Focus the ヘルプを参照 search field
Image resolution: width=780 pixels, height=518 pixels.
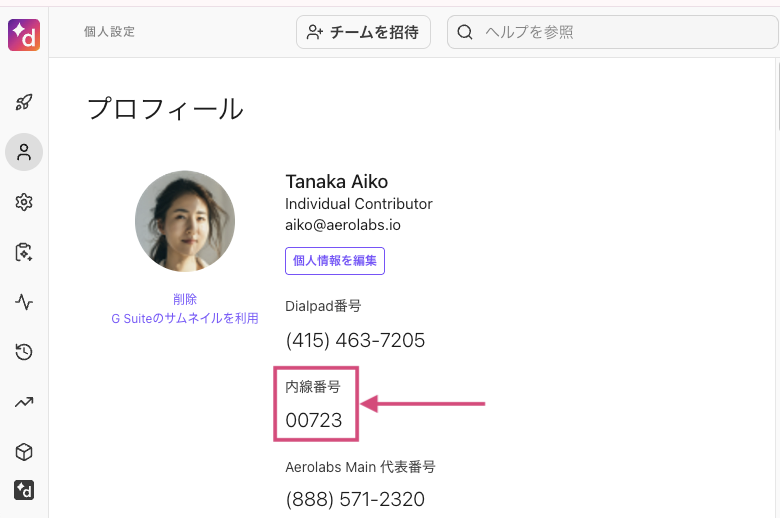pyautogui.click(x=612, y=32)
